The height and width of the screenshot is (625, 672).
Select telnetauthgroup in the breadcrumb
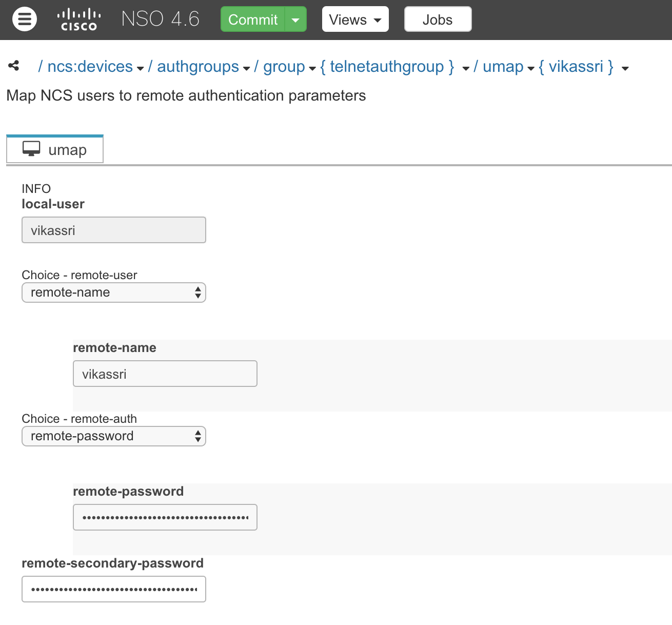tap(387, 67)
